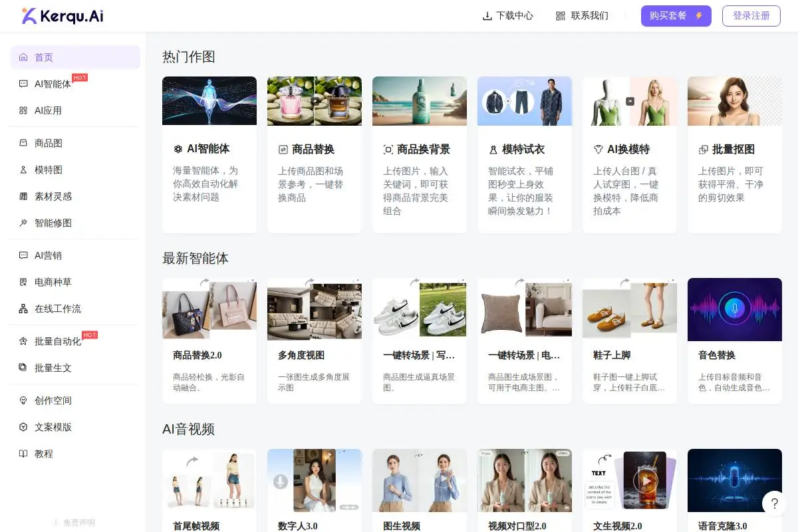Click the grid icon beside AI应用
798x532 pixels.
(x=23, y=110)
